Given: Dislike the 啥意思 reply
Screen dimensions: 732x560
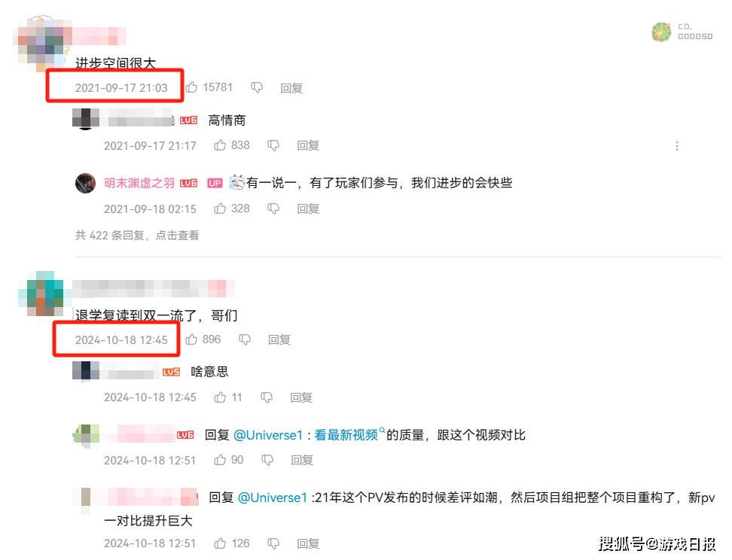Looking at the screenshot, I should 267,397.
